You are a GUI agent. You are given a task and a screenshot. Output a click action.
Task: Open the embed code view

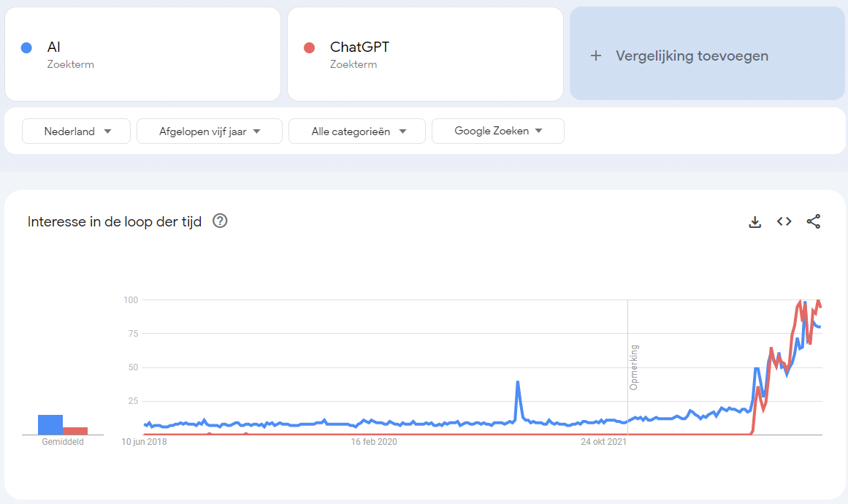coord(784,221)
